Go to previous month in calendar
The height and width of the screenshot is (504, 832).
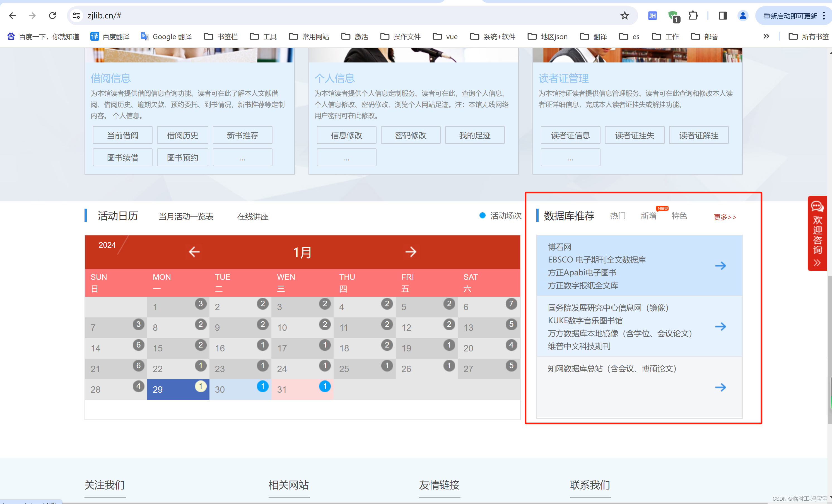click(194, 252)
